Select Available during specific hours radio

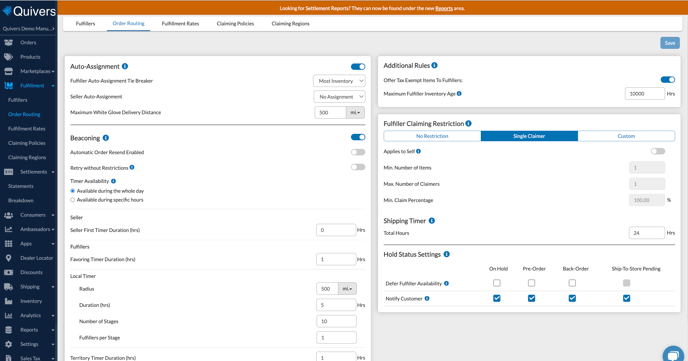point(73,200)
